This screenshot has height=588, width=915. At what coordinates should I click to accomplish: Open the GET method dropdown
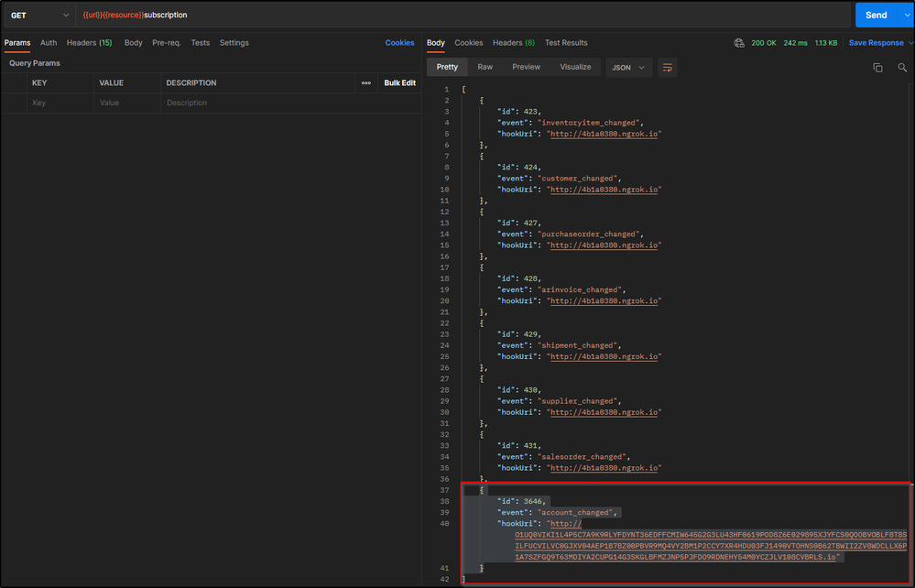pyautogui.click(x=39, y=15)
